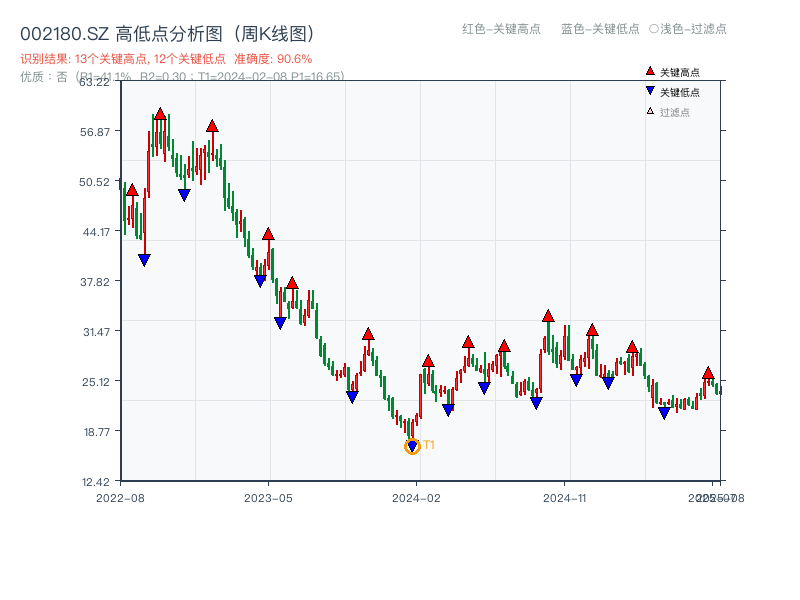Click the blue key-low triangle just below 50.52
The image size is (800, 600).
point(184,195)
